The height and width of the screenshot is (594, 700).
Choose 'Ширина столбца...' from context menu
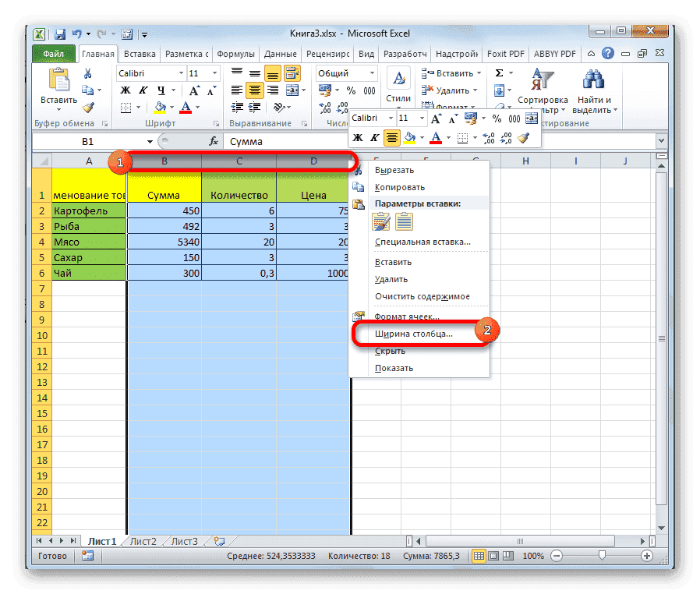tap(413, 334)
